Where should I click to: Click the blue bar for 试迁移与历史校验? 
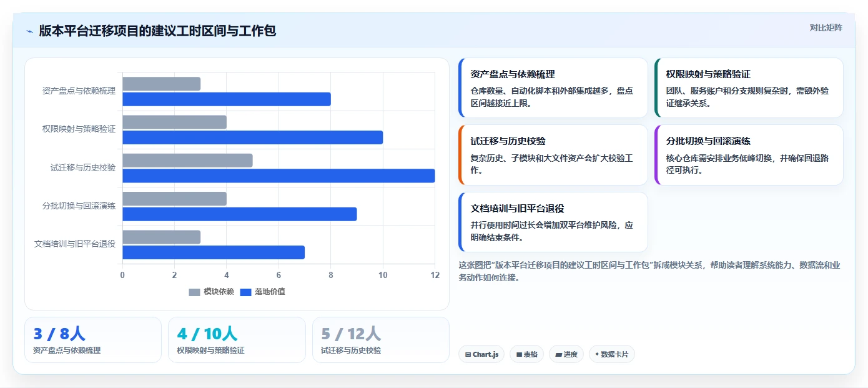(279, 176)
